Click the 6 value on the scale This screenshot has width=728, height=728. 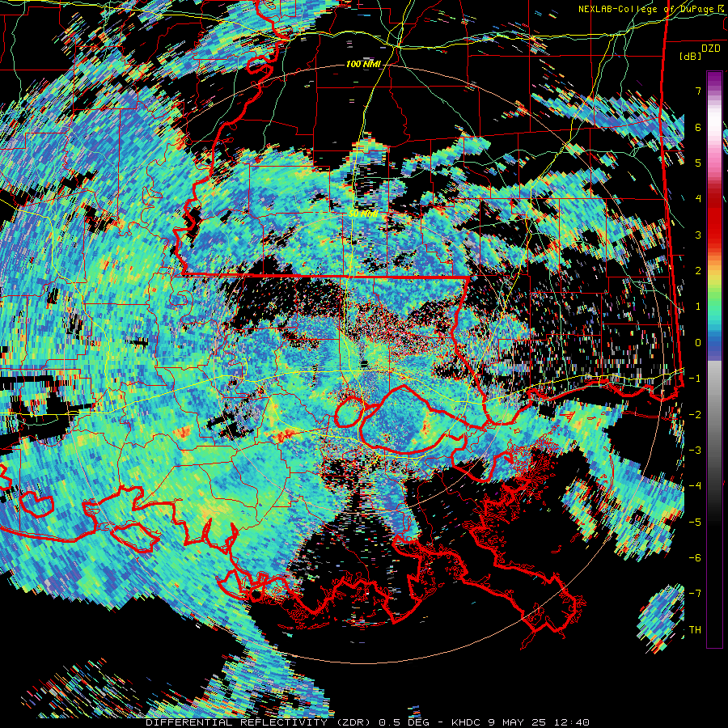698,127
